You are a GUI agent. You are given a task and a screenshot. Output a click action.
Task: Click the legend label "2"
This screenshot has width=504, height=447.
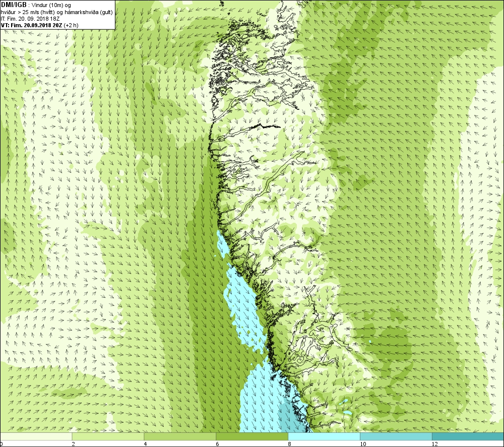(x=73, y=444)
